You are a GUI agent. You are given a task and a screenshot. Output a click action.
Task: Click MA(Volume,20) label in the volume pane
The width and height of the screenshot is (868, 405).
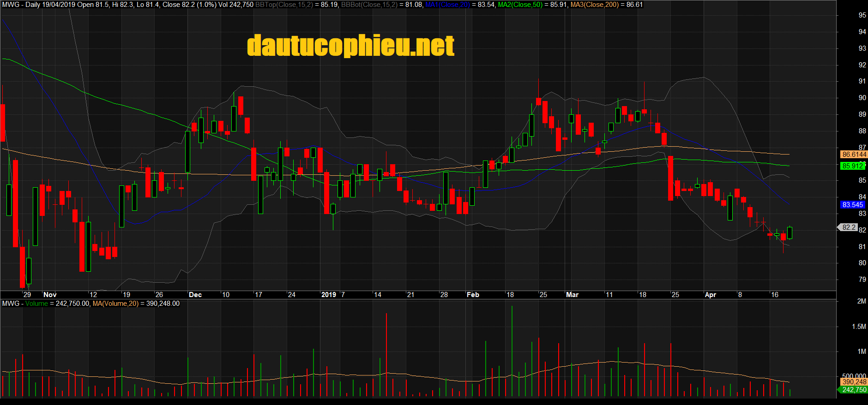point(115,304)
